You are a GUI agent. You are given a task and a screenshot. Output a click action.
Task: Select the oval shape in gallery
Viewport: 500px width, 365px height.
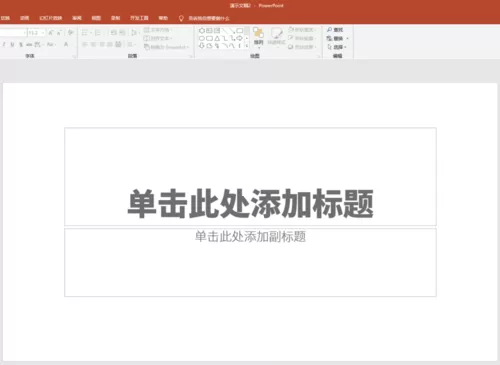coord(202,38)
